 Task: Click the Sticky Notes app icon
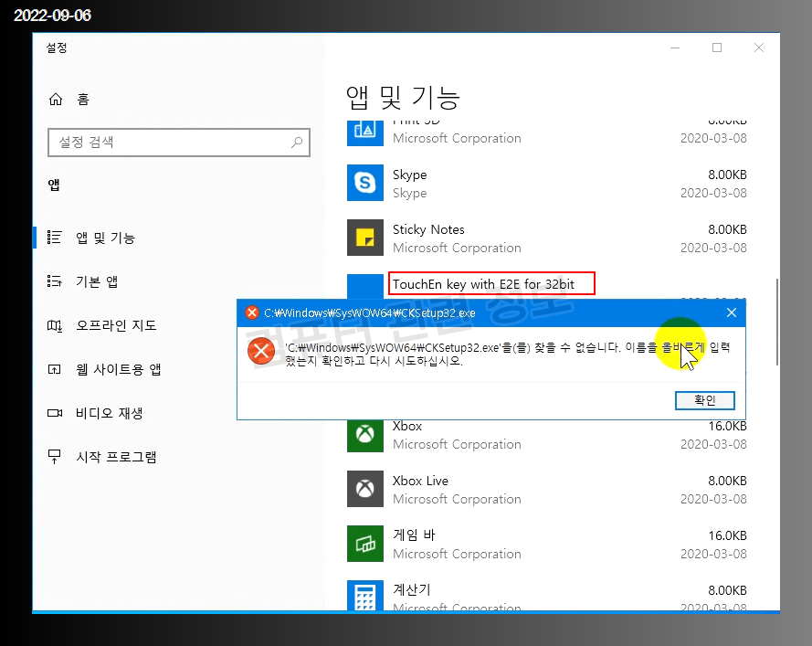point(365,238)
